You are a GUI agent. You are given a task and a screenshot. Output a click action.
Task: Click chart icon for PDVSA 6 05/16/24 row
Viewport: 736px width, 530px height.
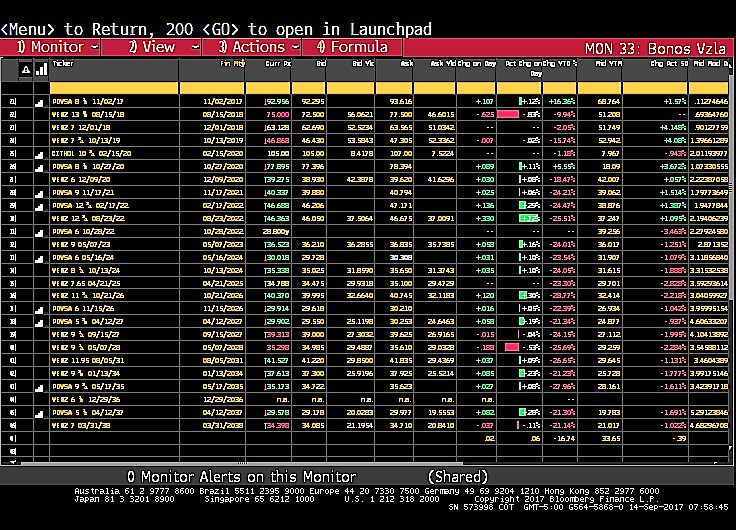[40, 259]
